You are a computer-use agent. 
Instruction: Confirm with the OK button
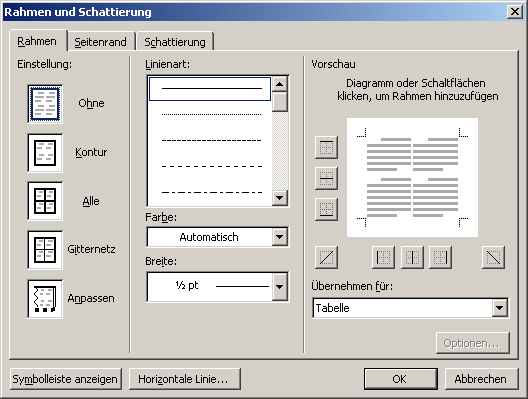401,379
